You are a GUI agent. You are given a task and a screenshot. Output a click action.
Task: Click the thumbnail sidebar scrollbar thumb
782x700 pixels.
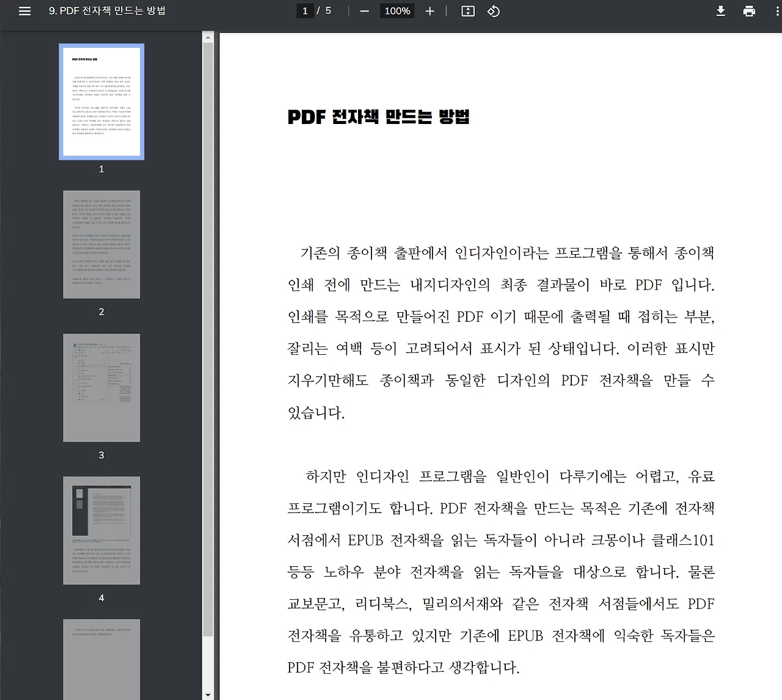click(x=208, y=340)
